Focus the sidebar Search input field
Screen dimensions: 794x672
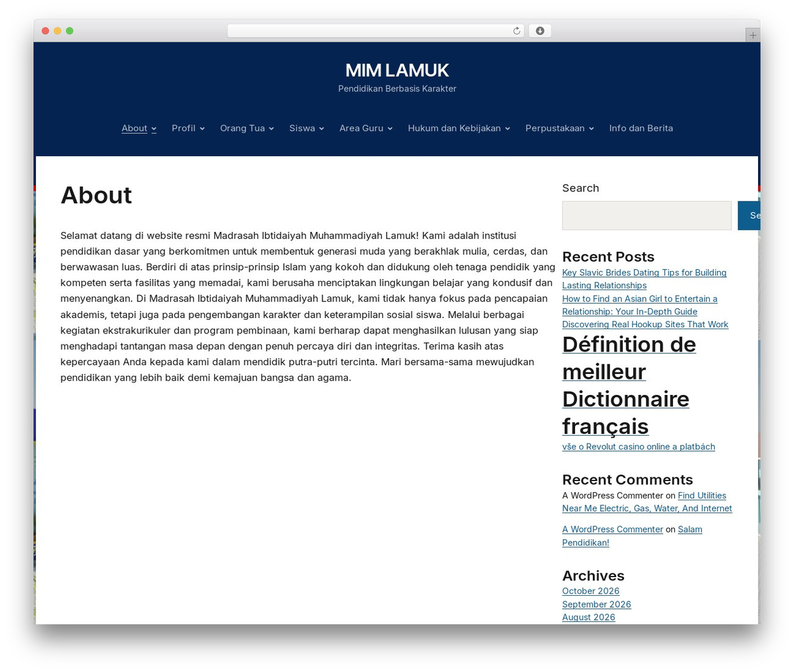click(x=647, y=216)
